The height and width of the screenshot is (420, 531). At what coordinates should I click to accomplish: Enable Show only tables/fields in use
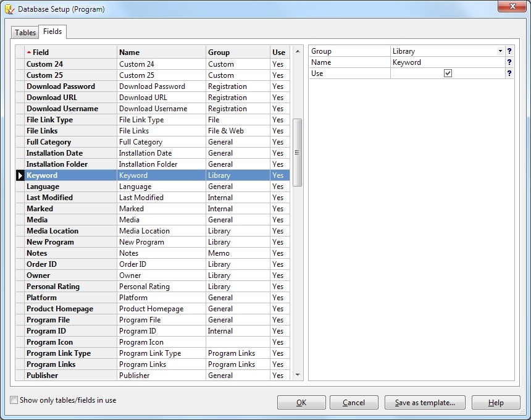point(14,400)
